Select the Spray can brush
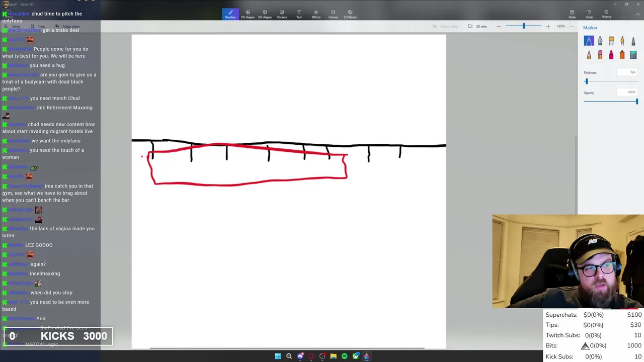The width and height of the screenshot is (644, 362). click(x=622, y=55)
